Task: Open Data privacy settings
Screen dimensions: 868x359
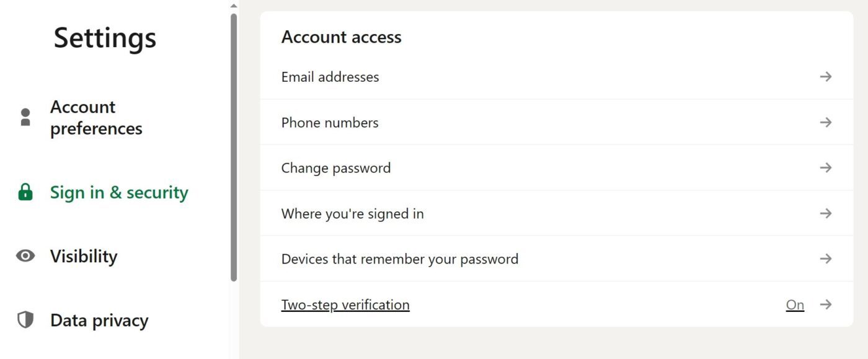Action: pos(99,320)
